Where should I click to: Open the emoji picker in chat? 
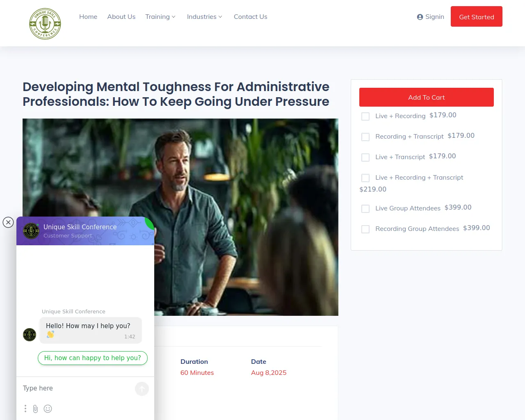click(48, 409)
